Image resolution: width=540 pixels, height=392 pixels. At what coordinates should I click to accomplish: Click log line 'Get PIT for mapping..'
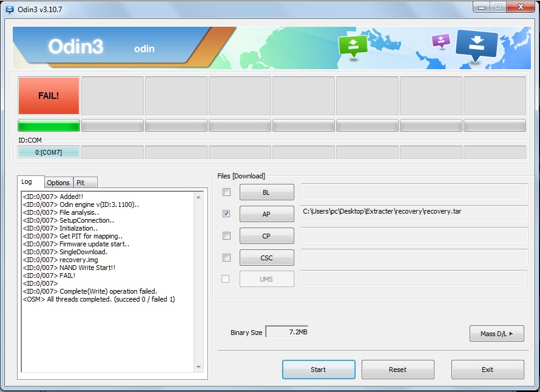pyautogui.click(x=73, y=236)
